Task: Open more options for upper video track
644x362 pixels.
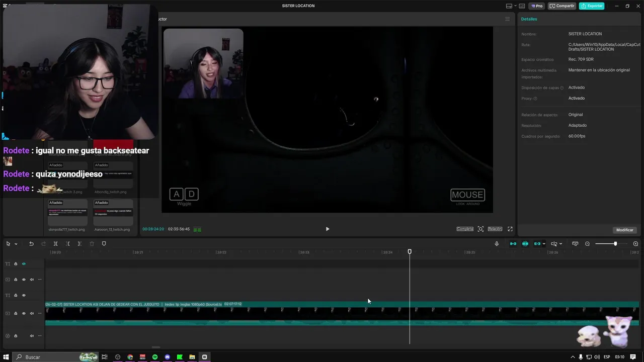Action: point(40,280)
